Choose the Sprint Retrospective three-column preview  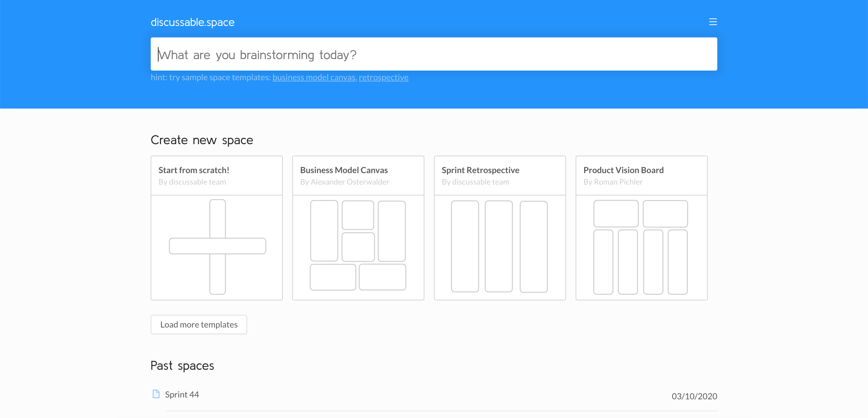pyautogui.click(x=499, y=247)
